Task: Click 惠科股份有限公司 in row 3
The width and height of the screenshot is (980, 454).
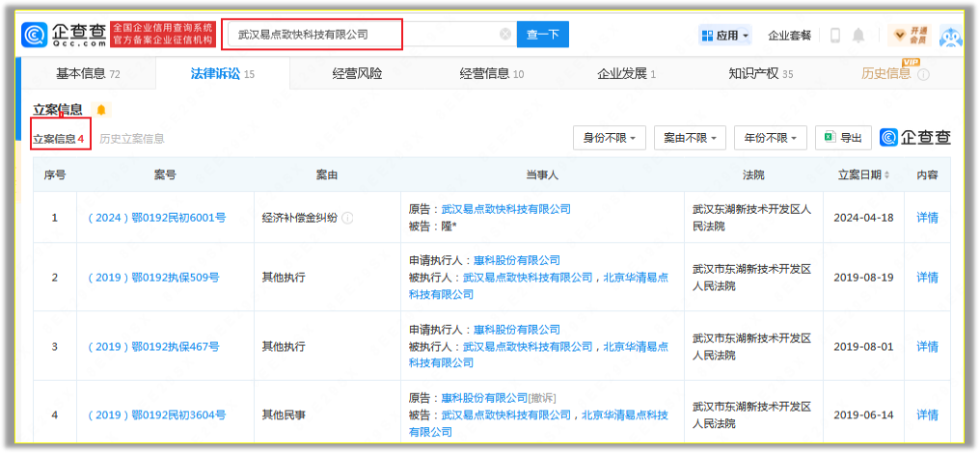Action: tap(517, 330)
